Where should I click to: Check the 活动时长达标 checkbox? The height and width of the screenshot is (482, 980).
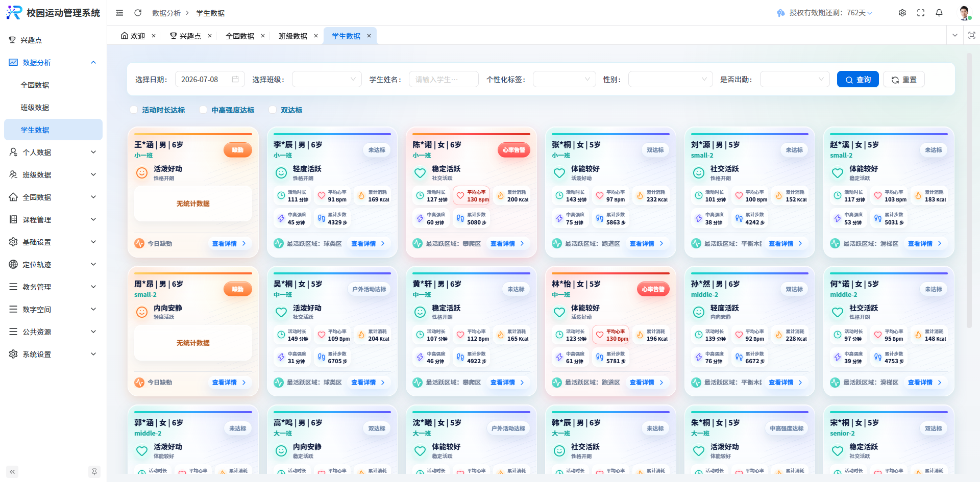tap(134, 110)
